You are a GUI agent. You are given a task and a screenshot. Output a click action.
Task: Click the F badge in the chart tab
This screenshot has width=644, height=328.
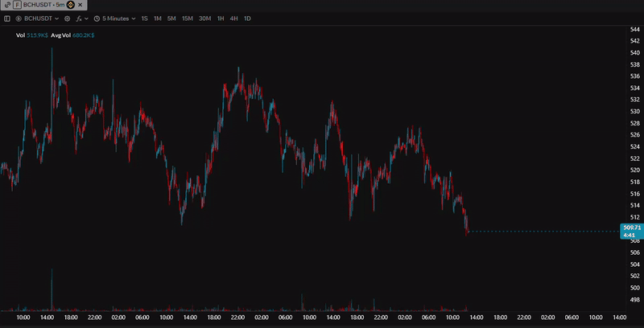click(17, 6)
